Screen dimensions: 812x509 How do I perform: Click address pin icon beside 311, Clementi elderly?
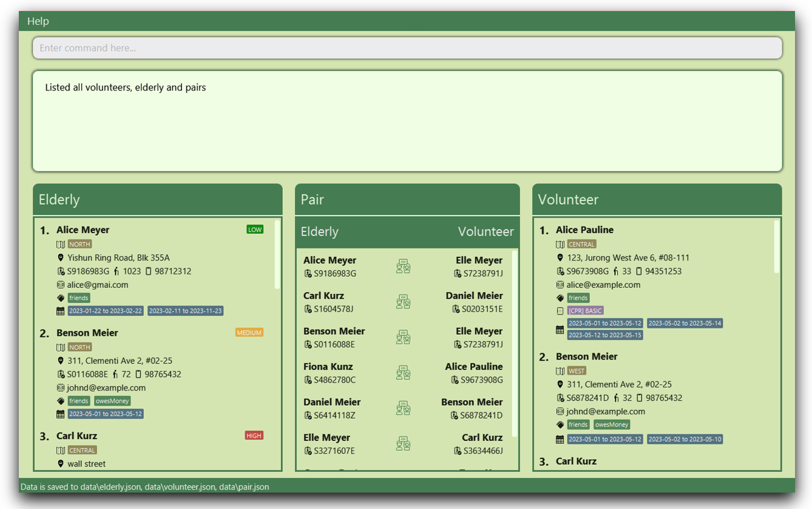coord(61,361)
